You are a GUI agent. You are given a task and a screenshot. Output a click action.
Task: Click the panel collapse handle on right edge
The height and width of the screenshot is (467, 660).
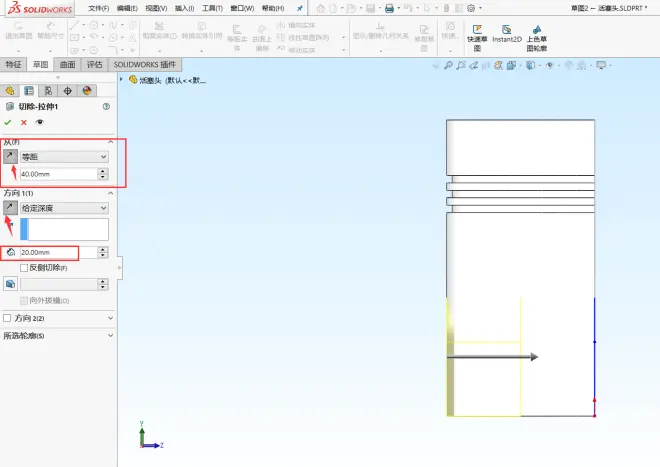pyautogui.click(x=120, y=267)
